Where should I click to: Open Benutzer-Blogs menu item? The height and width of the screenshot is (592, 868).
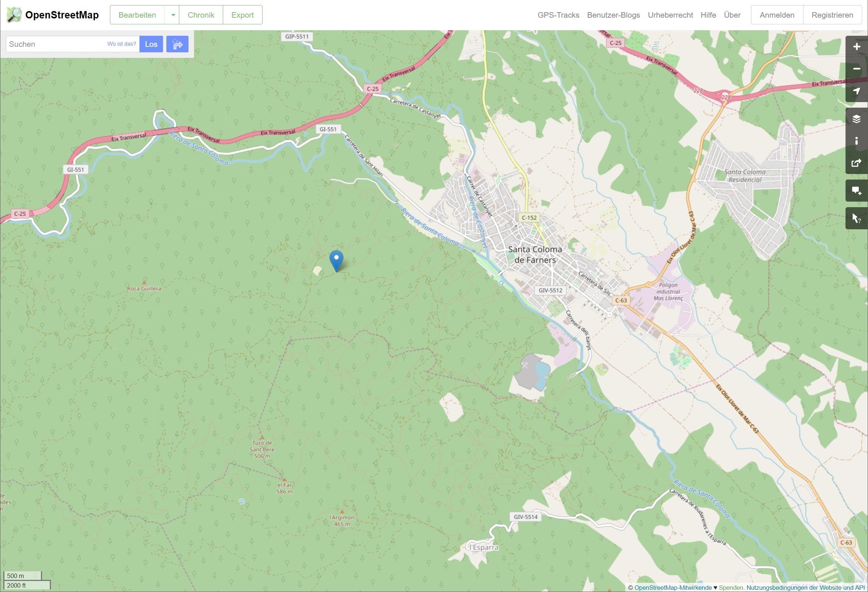[x=613, y=15]
